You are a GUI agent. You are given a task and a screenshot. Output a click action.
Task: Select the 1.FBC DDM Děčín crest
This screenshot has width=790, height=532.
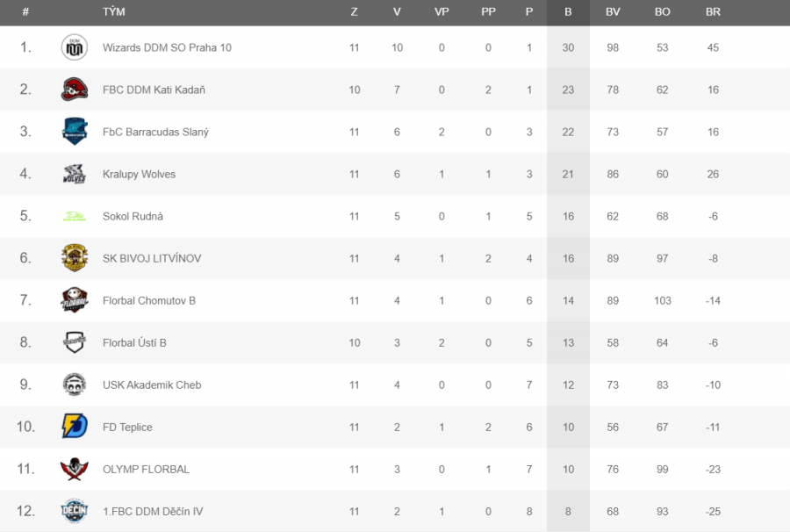pos(74,511)
